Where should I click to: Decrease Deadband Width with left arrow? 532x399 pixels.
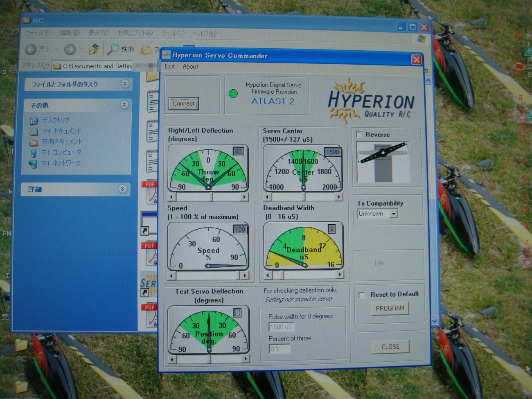click(268, 275)
